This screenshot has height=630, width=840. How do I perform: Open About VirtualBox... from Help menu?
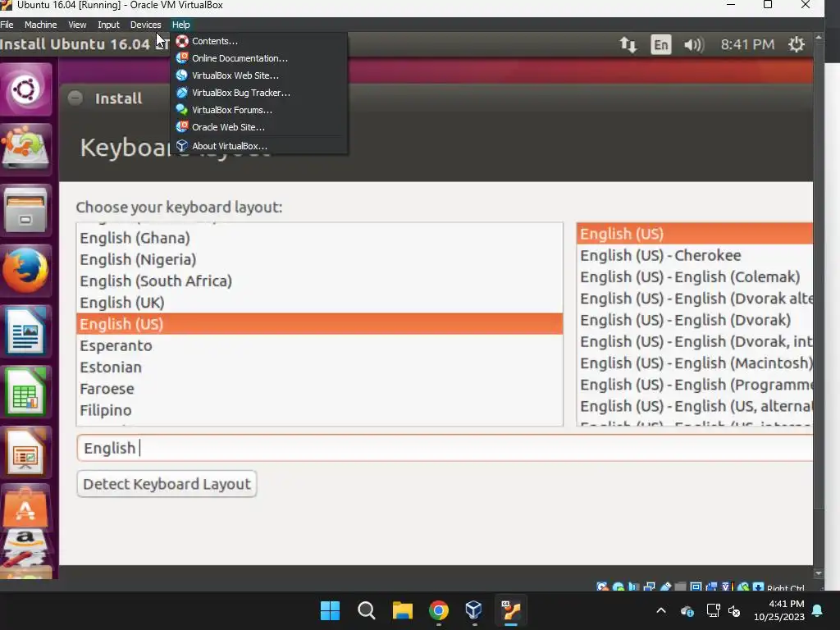pos(258,146)
